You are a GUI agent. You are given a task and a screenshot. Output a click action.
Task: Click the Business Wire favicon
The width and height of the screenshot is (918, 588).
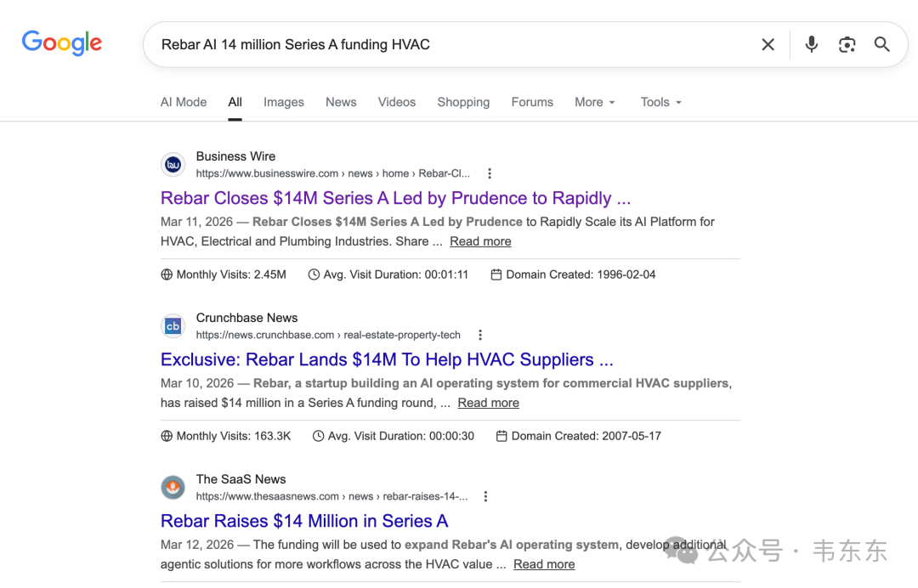tap(173, 164)
